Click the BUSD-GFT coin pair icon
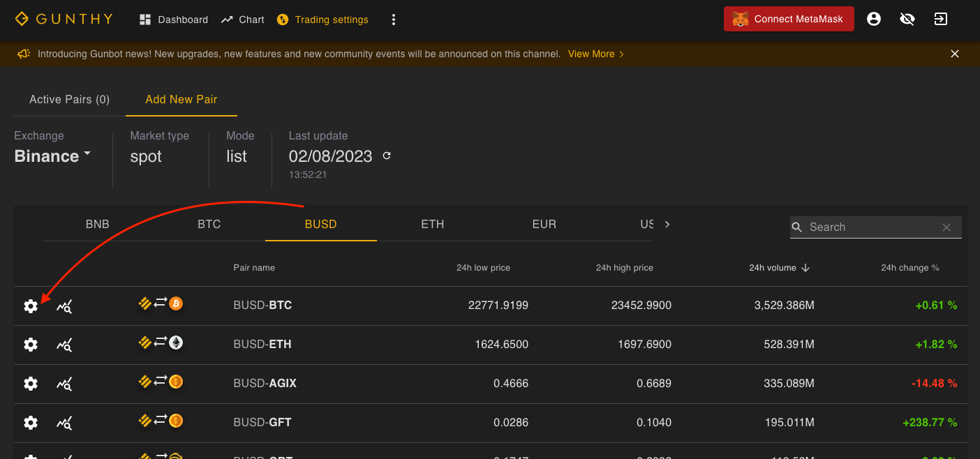Viewport: 980px width, 459px height. click(160, 421)
